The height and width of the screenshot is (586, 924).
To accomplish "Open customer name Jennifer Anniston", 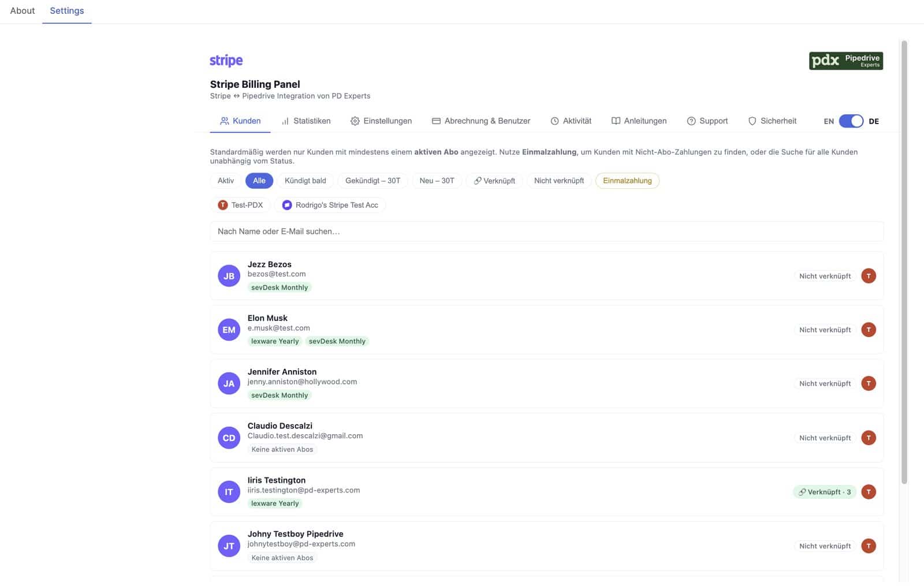I will pos(282,372).
